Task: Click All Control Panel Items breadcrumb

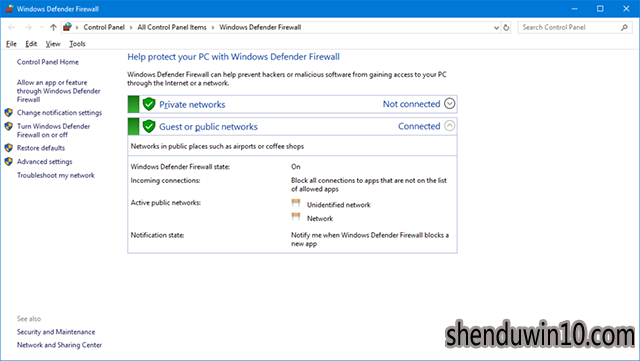Action: click(x=172, y=27)
